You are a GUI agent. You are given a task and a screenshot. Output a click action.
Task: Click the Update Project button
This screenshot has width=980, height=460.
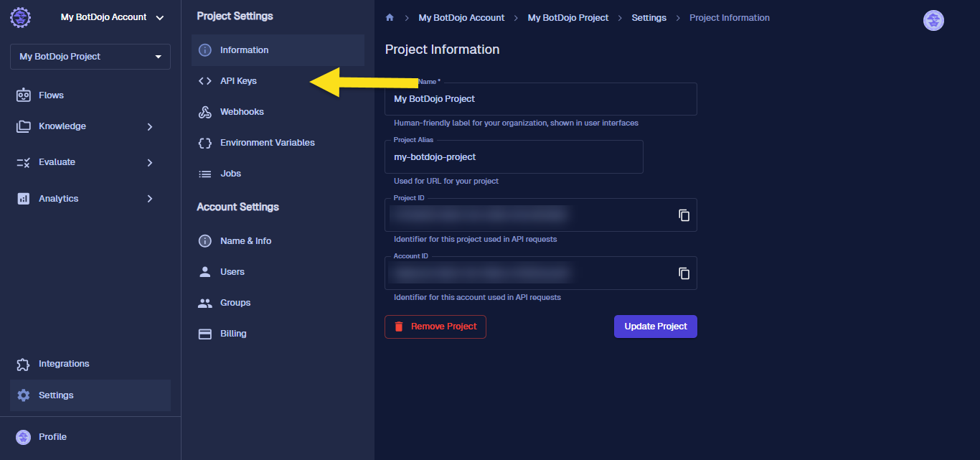click(x=656, y=327)
